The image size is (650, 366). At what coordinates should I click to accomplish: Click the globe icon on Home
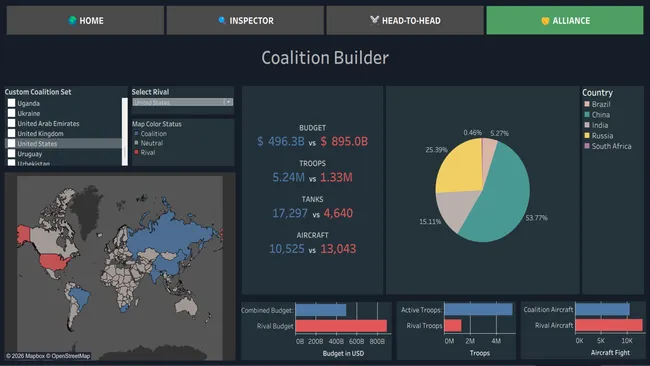click(73, 20)
